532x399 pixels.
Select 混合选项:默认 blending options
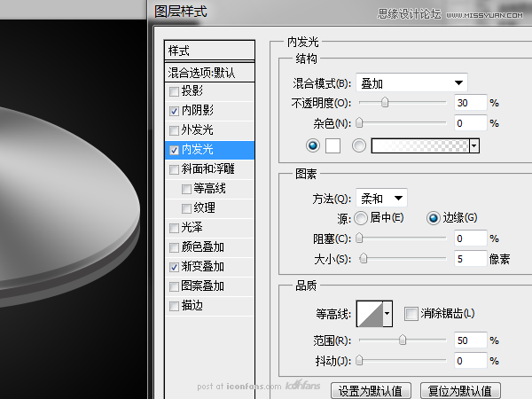click(209, 73)
